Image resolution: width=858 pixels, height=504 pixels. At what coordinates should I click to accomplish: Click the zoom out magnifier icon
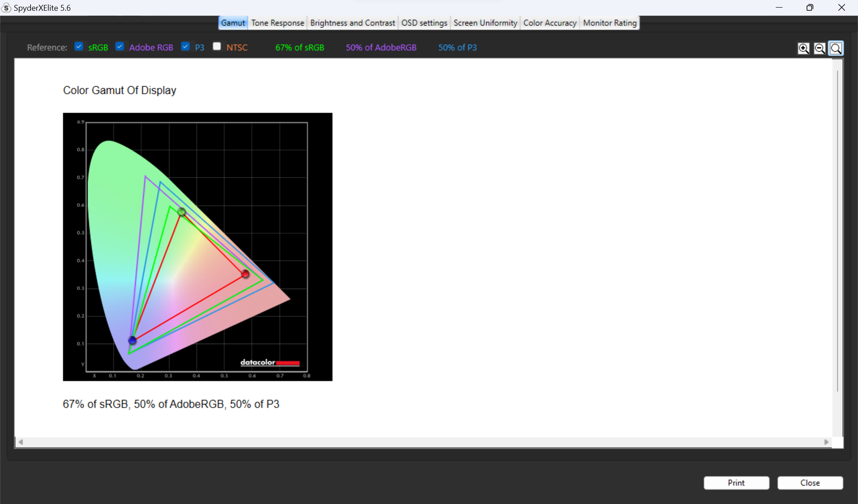pos(820,48)
